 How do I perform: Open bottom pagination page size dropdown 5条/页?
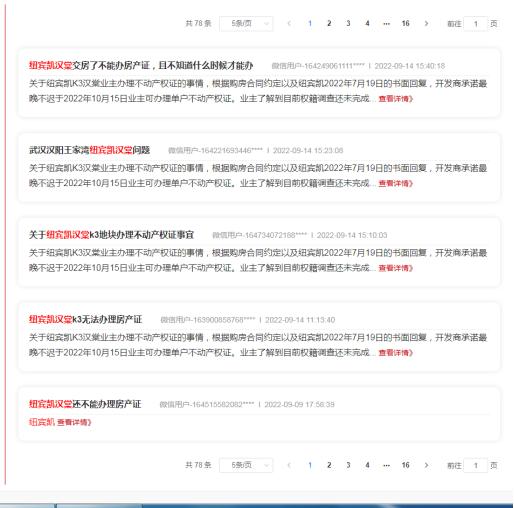point(246,465)
